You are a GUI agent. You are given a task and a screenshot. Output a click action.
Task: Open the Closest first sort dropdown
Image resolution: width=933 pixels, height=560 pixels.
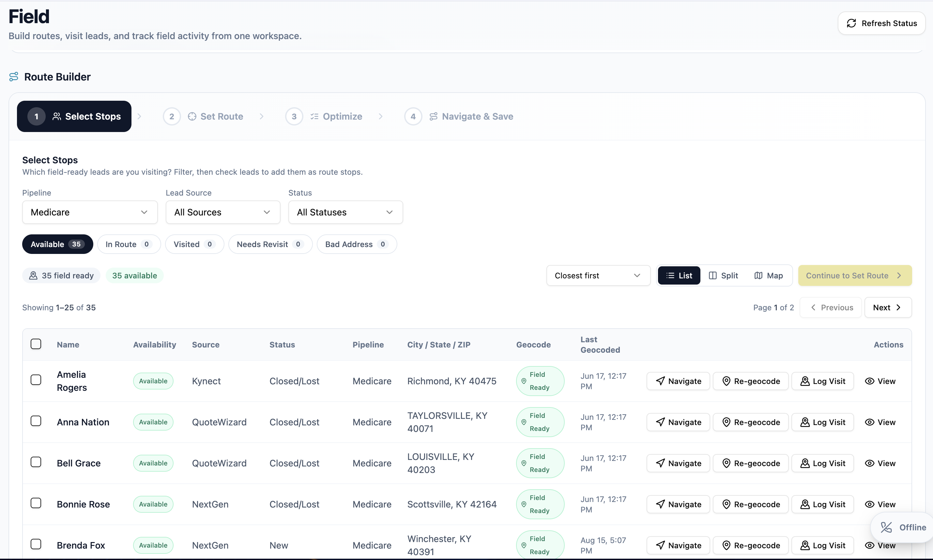tap(598, 275)
